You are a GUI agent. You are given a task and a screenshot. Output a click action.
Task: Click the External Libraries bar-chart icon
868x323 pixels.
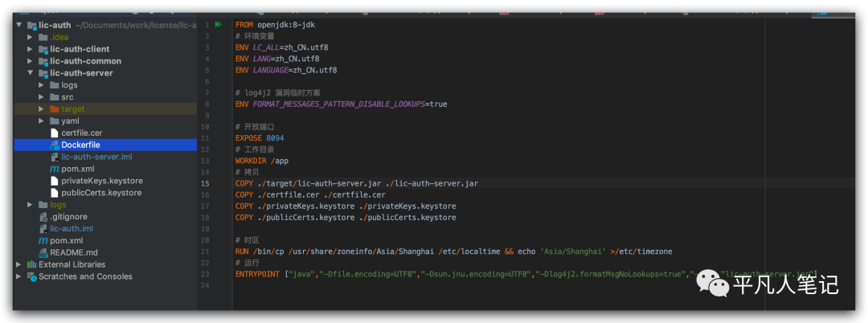31,264
